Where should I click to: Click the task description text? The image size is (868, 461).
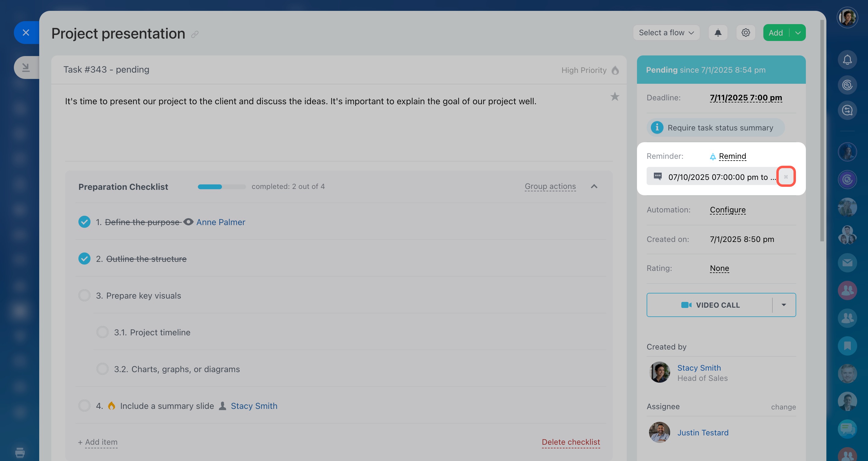[x=301, y=101]
